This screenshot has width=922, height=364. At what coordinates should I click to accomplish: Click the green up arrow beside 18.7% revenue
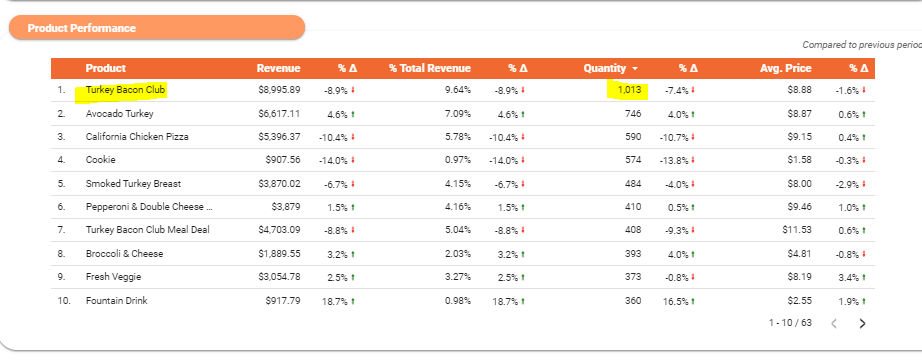point(353,301)
